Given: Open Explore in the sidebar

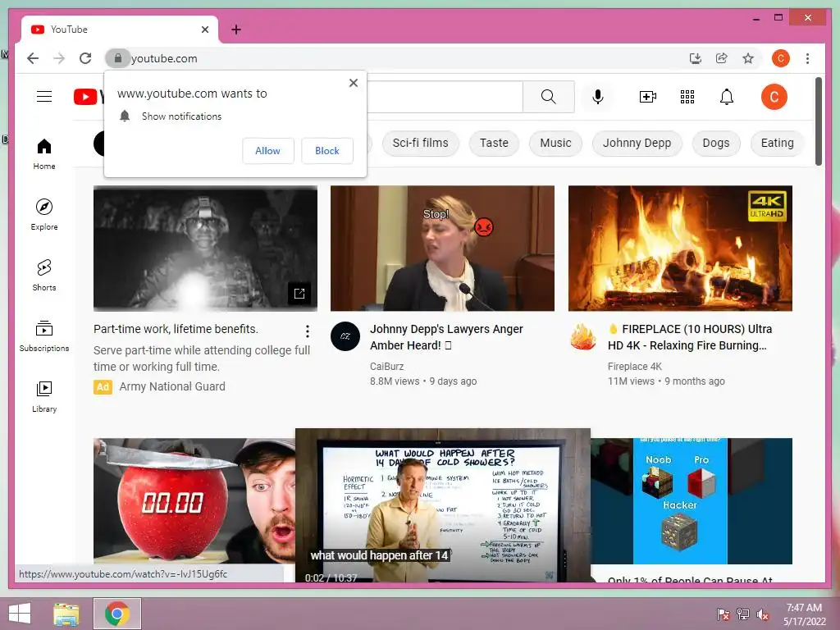Looking at the screenshot, I should 44,214.
